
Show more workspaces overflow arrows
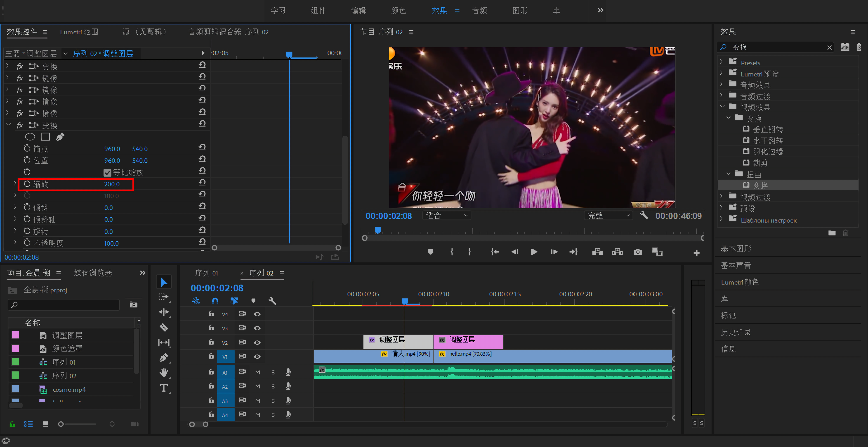click(x=600, y=10)
